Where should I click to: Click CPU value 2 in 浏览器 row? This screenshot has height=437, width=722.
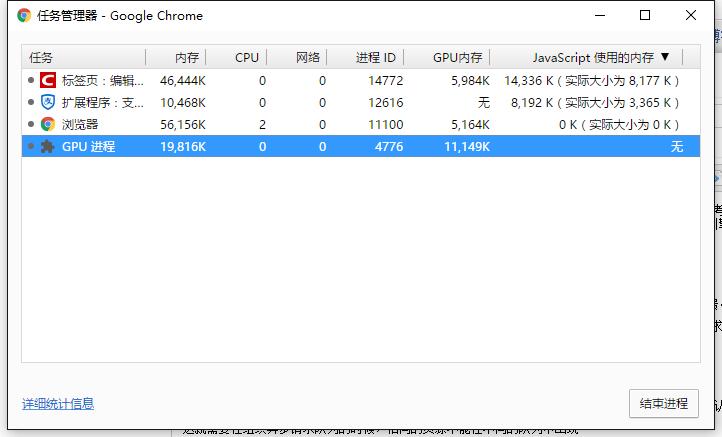click(262, 124)
